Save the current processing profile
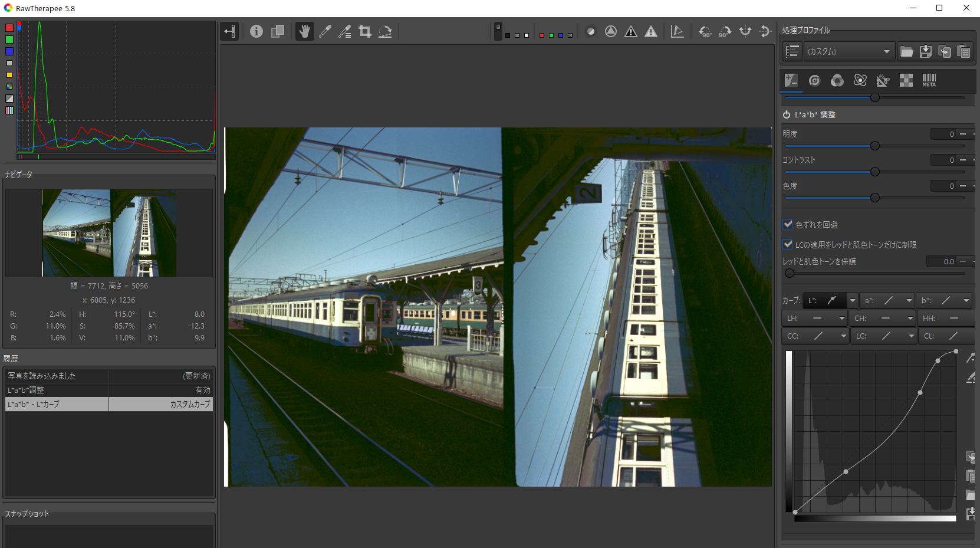This screenshot has width=980, height=548. [x=926, y=51]
